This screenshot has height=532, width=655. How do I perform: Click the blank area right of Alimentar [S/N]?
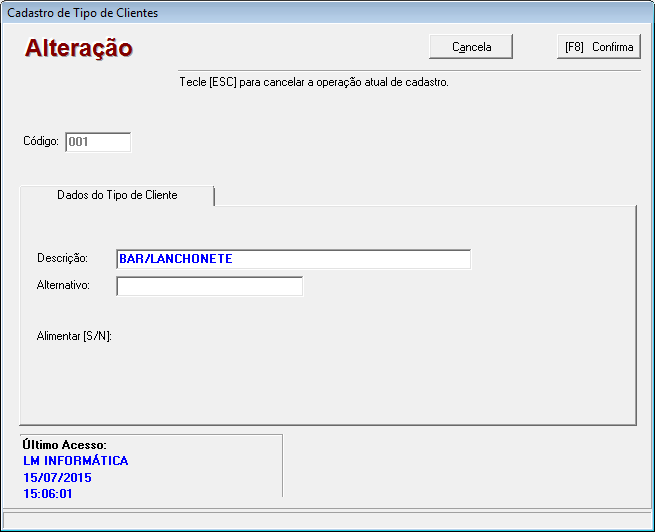(x=300, y=336)
